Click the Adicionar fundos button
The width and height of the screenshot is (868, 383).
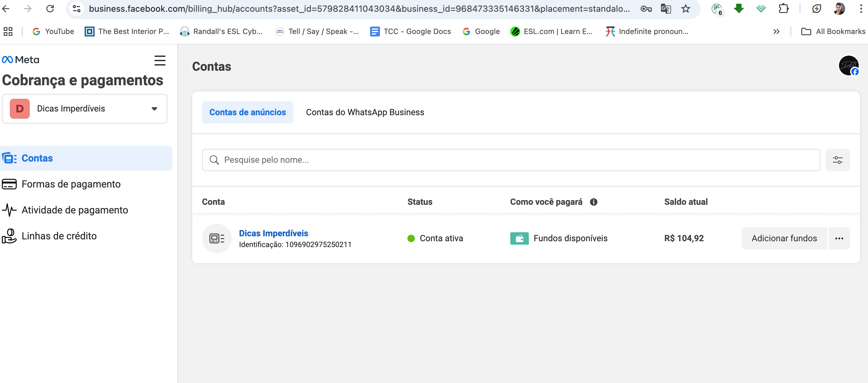[784, 238]
